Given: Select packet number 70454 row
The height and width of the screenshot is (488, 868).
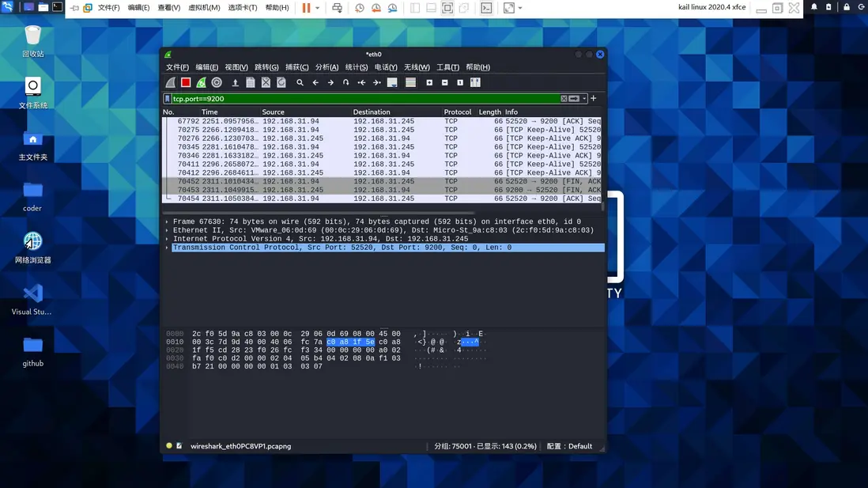Looking at the screenshot, I should pos(381,199).
